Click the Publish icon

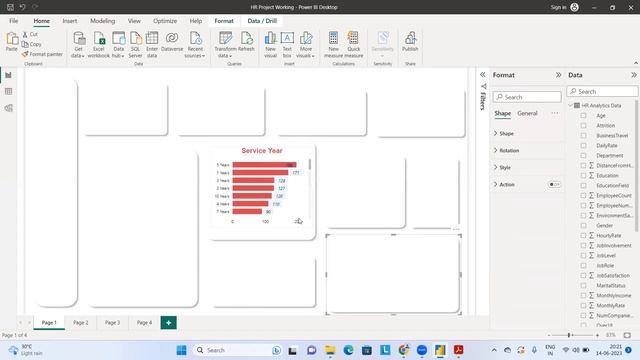[x=410, y=38]
